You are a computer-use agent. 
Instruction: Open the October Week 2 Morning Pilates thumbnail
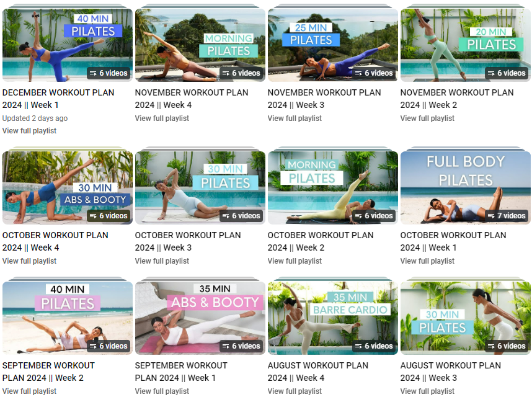[x=333, y=187]
